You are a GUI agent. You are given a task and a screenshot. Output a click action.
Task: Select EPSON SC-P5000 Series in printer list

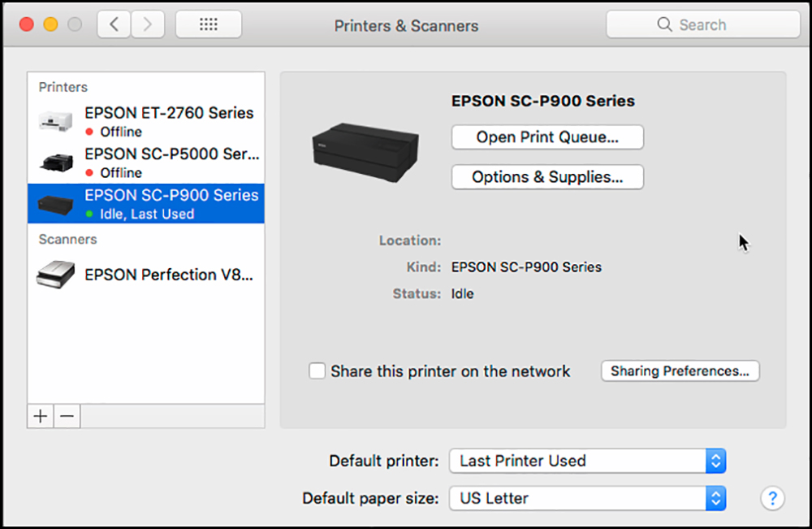pyautogui.click(x=146, y=163)
